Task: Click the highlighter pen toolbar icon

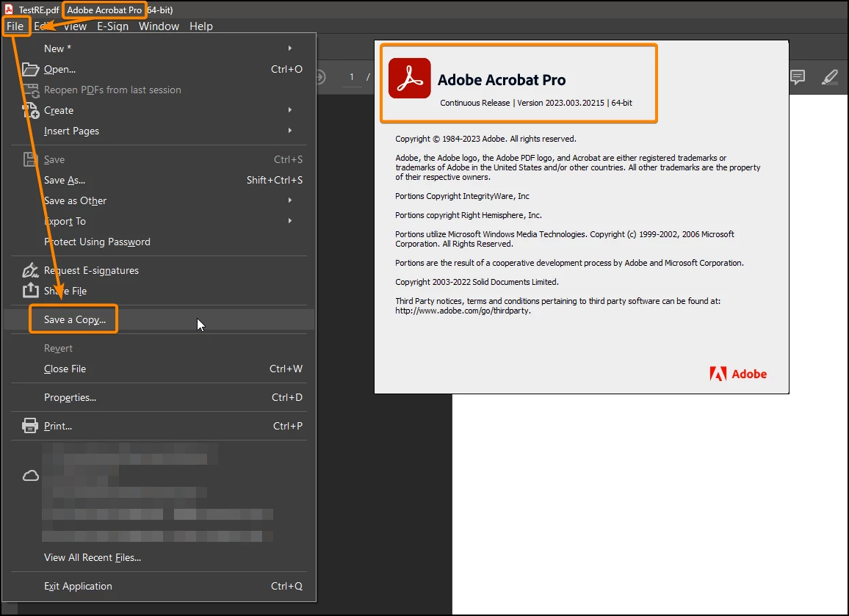Action: [x=829, y=77]
